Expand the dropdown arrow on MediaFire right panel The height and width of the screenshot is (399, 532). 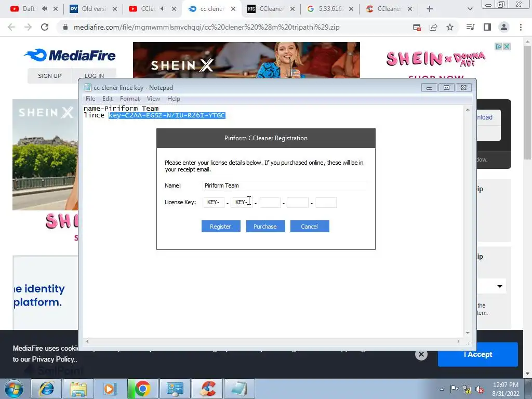click(500, 286)
